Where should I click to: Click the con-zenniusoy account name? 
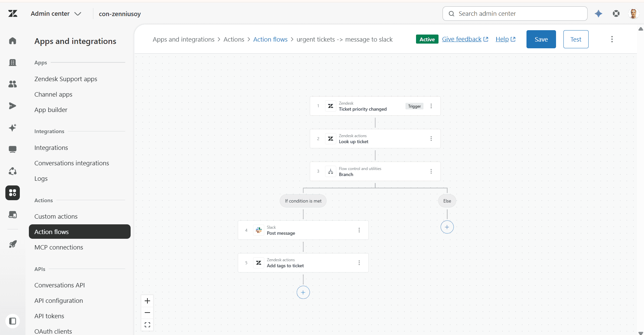(x=120, y=14)
